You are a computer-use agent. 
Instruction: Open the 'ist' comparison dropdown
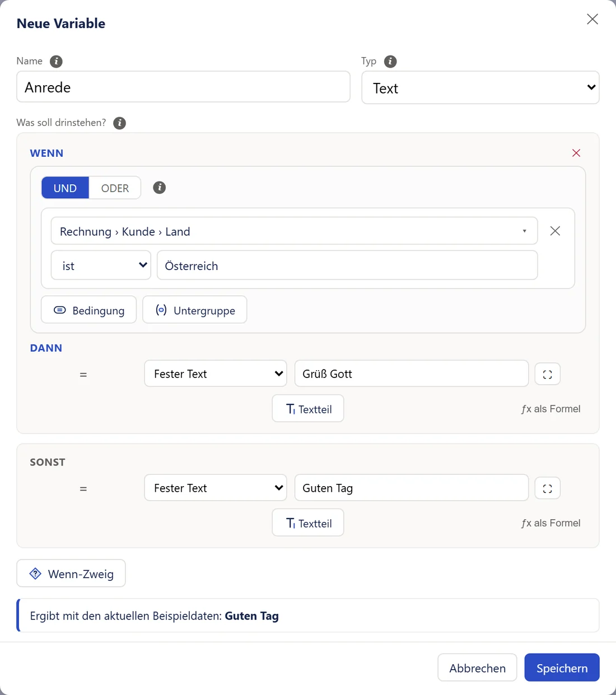click(101, 265)
